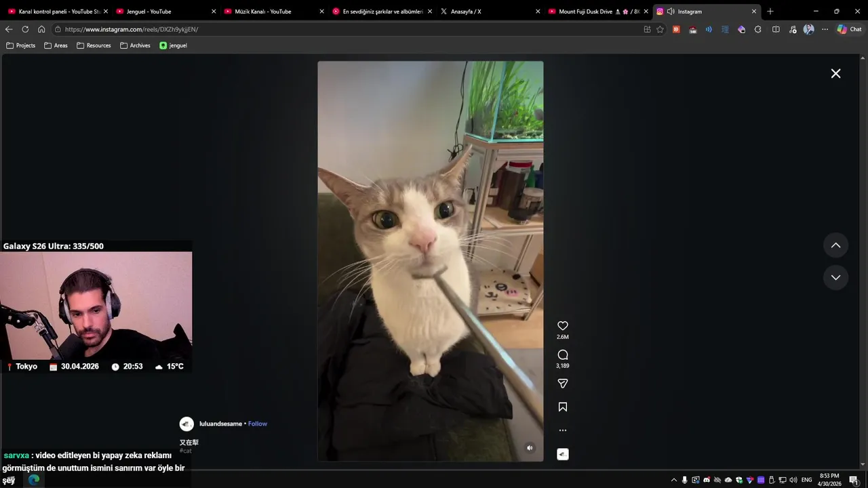Reload the Instagram page

click(25, 29)
